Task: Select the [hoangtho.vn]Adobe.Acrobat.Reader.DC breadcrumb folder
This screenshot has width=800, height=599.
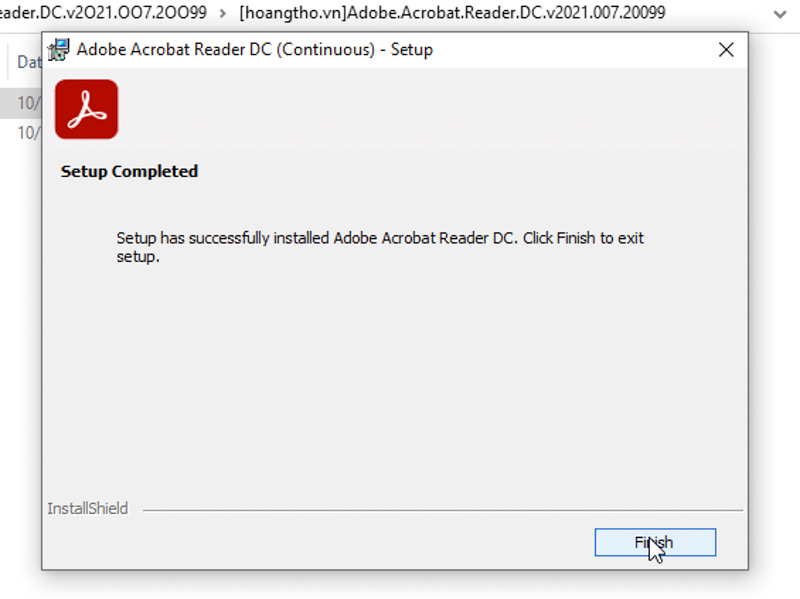Action: coord(452,12)
